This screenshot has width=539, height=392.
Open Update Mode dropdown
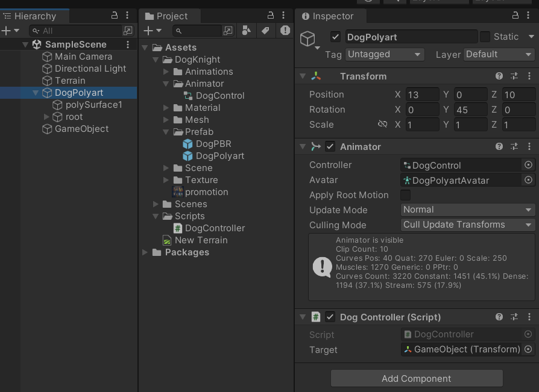pos(467,210)
